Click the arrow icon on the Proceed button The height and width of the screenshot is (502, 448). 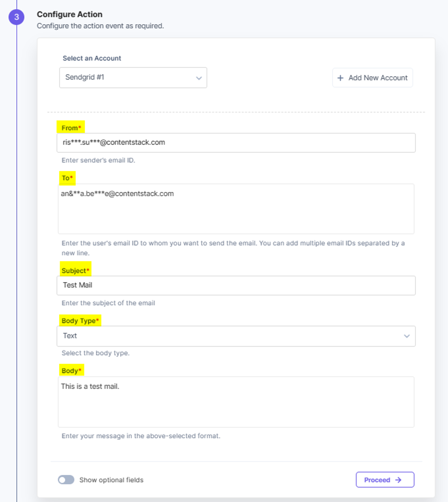(398, 480)
